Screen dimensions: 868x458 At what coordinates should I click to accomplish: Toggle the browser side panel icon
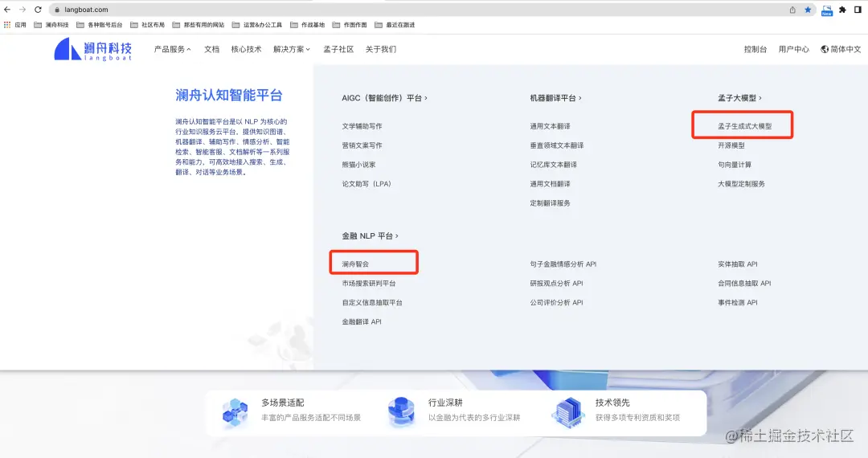(x=858, y=10)
